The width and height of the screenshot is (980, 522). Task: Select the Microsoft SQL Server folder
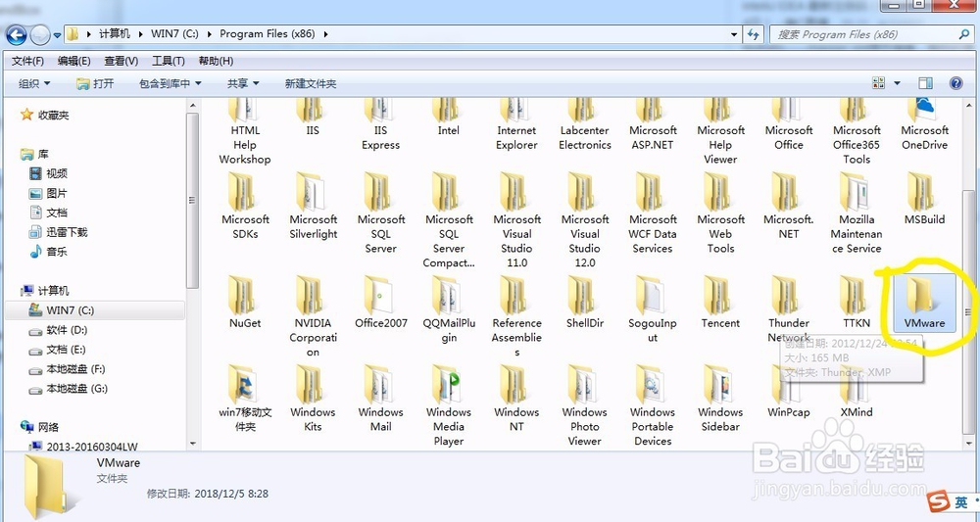tap(380, 214)
